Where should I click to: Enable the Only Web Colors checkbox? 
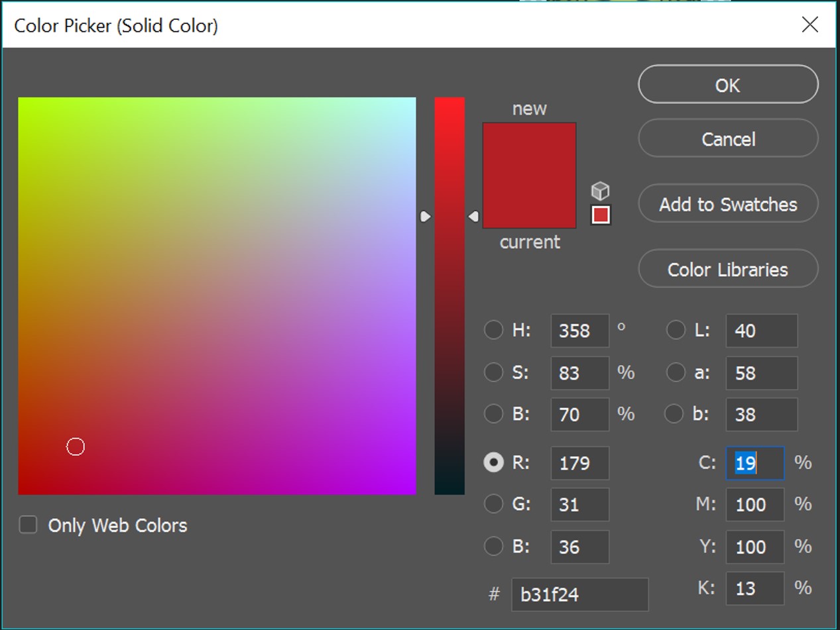click(28, 525)
